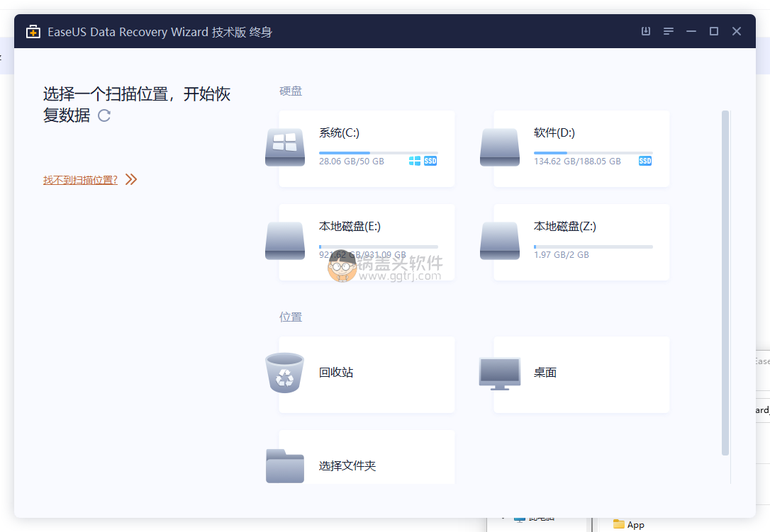The width and height of the screenshot is (770, 532).
Task: Select the 本地磁盘(Z:) drive icon
Action: point(500,240)
